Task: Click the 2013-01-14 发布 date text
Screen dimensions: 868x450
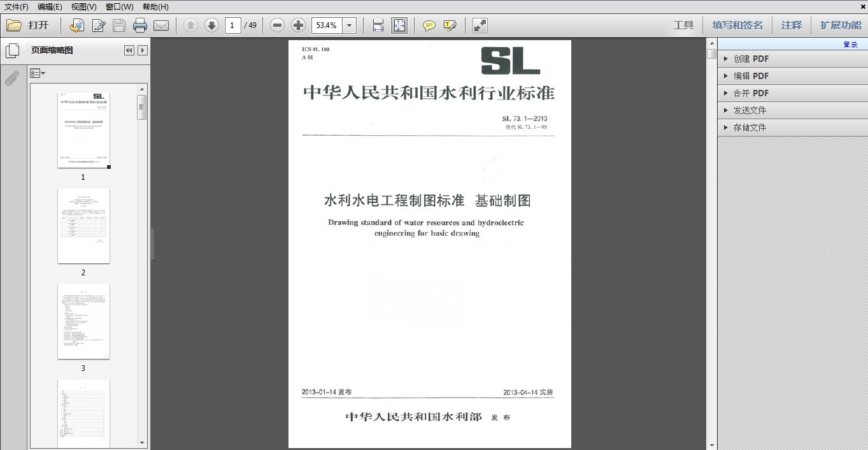Action: point(327,392)
